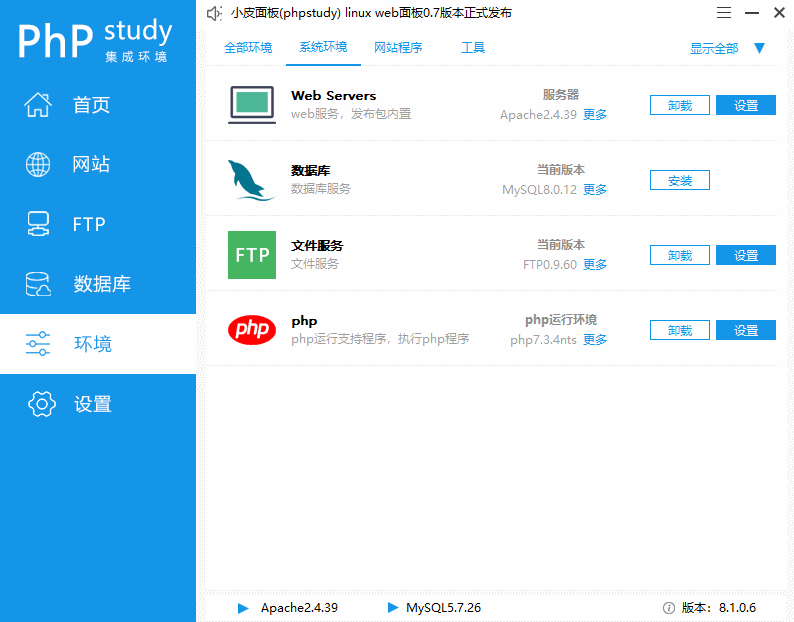Click 更多 next to php7.3.4nts

click(595, 340)
